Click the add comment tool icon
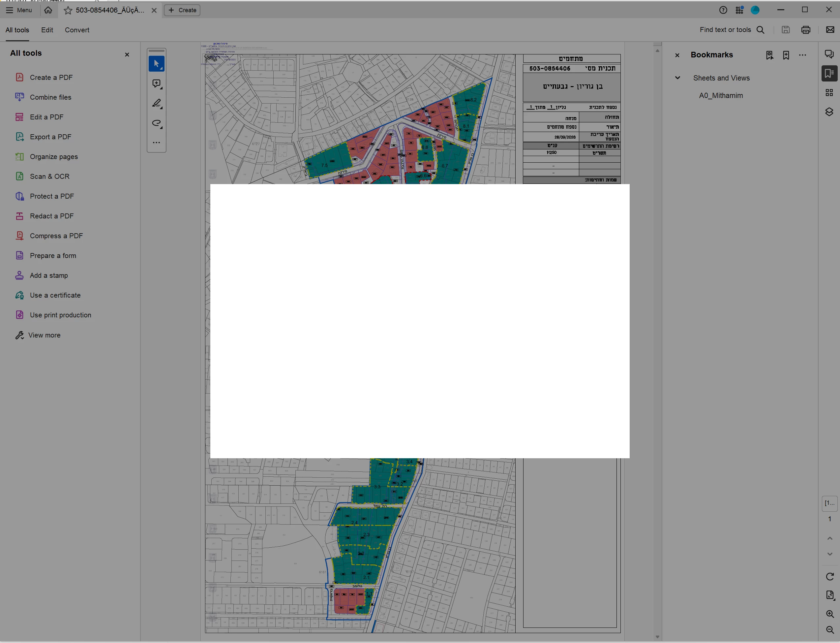This screenshot has width=840, height=643. click(x=156, y=83)
